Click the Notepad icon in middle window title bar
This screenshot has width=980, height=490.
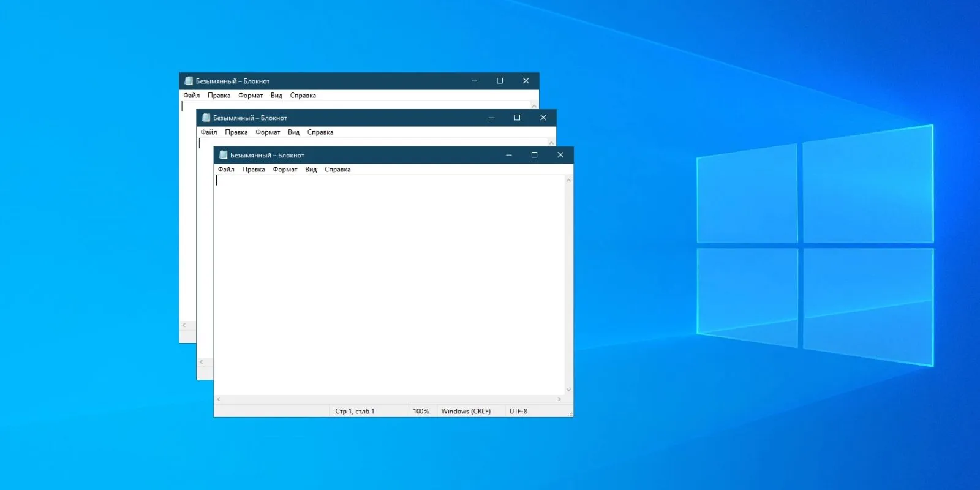point(206,118)
